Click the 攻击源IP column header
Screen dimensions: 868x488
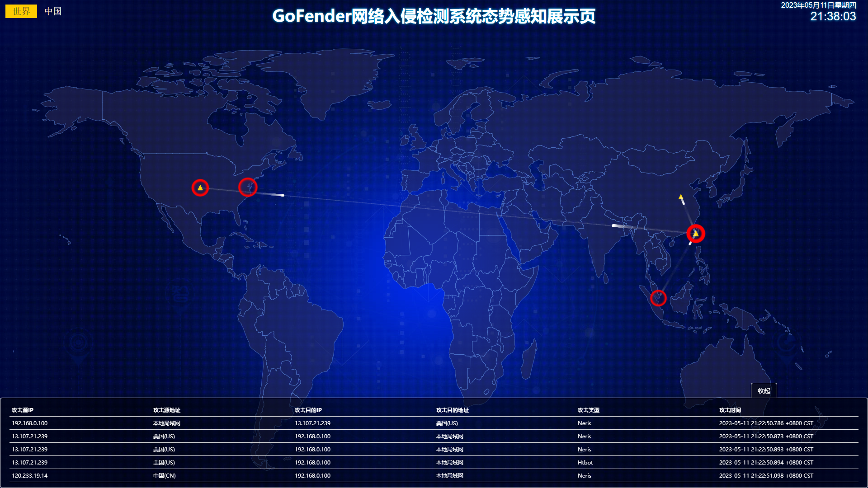click(23, 410)
